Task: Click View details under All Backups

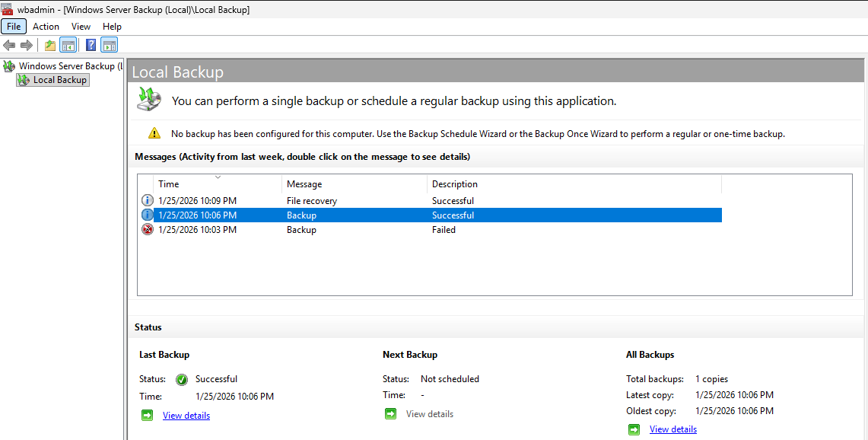Action: 672,429
